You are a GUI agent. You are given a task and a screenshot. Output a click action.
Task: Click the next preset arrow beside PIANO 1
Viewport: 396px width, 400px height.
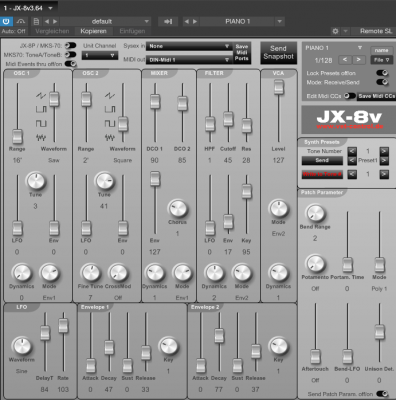195,22
